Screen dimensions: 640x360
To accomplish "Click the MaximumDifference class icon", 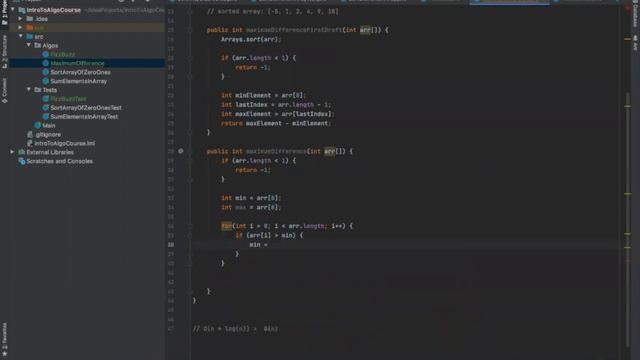I will click(46, 63).
